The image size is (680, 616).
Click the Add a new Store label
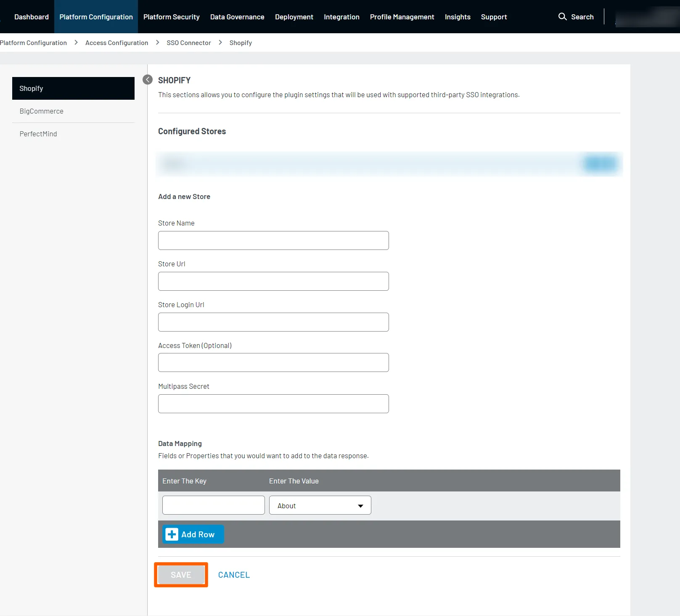coord(184,196)
